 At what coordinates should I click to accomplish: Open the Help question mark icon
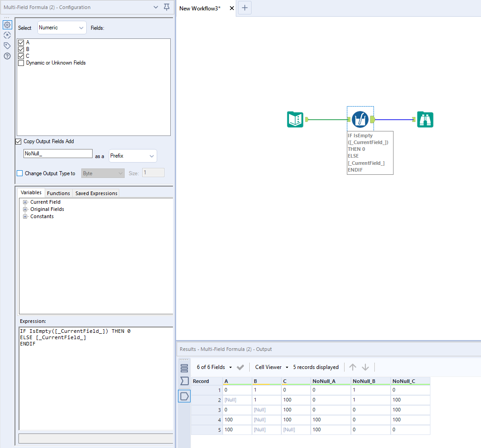click(7, 56)
